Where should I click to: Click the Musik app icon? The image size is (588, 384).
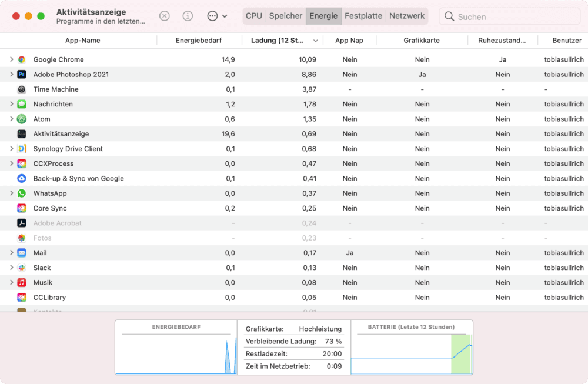(22, 282)
